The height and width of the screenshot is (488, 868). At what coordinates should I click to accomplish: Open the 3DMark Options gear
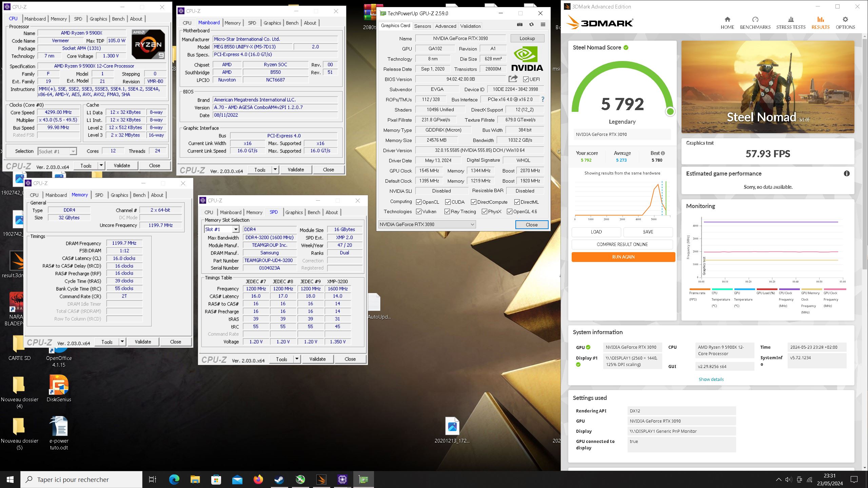[845, 23]
